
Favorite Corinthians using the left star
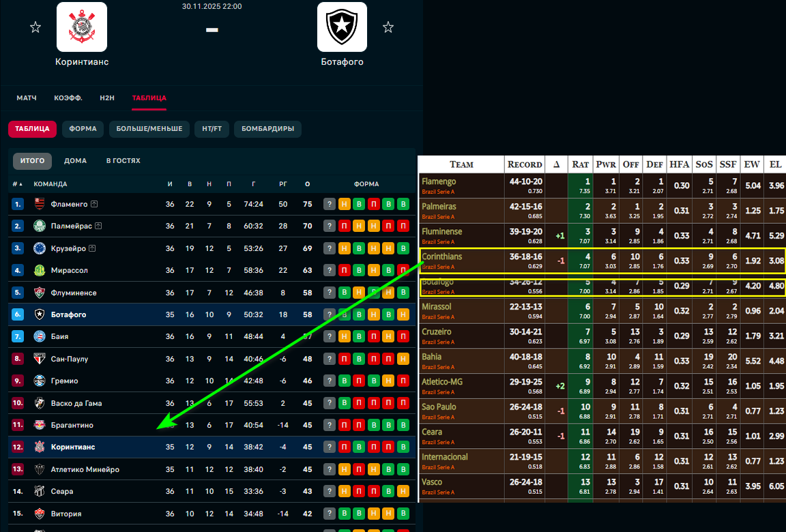[35, 27]
